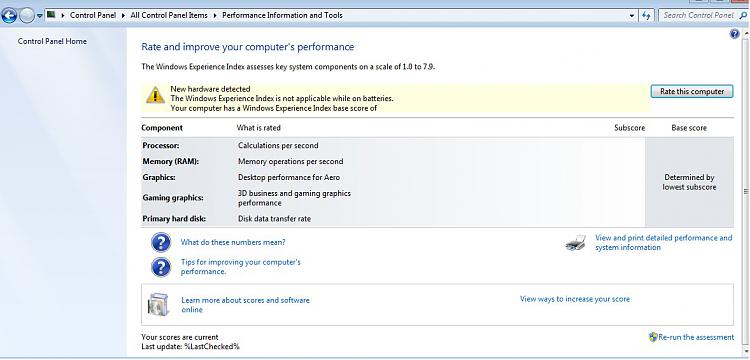Click the New hardware detected message
750x360 pixels.
pos(210,89)
